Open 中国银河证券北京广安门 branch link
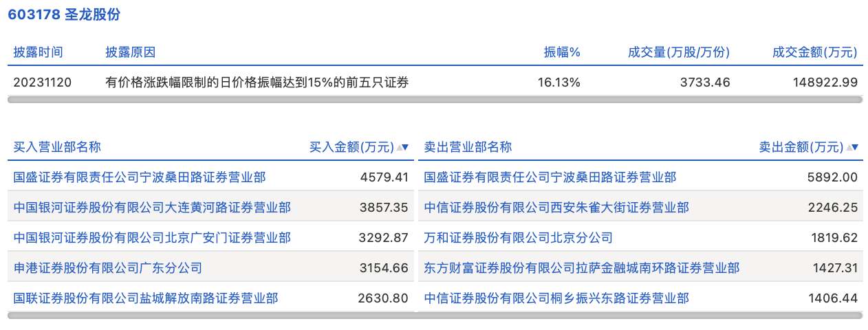This screenshot has width=868, height=330. pos(152,238)
